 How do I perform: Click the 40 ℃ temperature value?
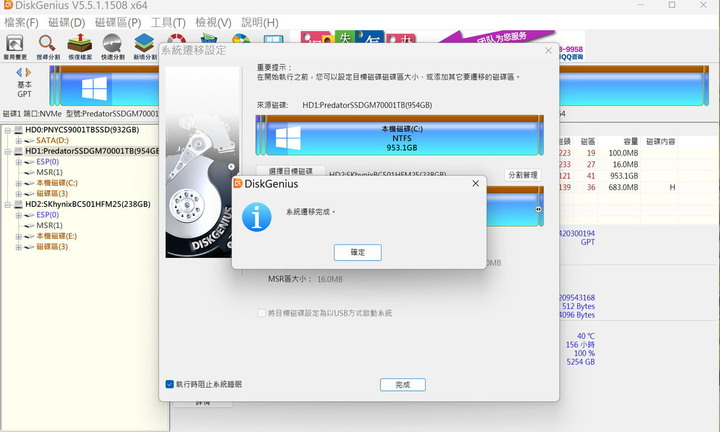coord(585,336)
